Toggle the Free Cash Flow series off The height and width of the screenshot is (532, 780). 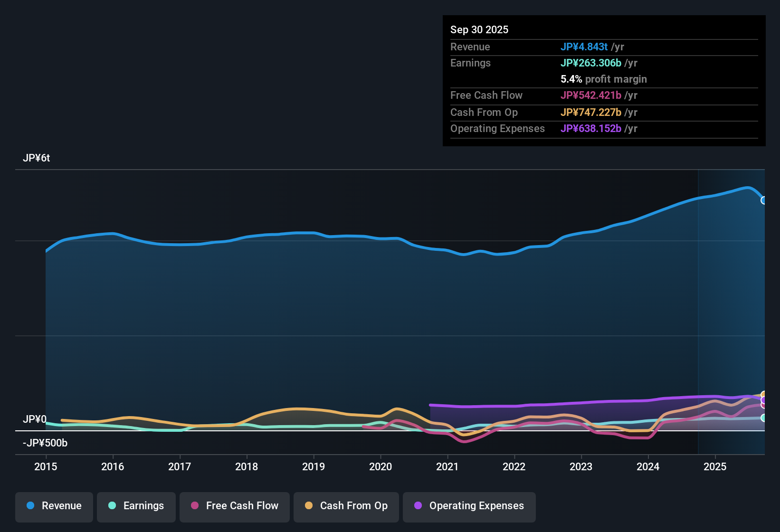pyautogui.click(x=234, y=506)
